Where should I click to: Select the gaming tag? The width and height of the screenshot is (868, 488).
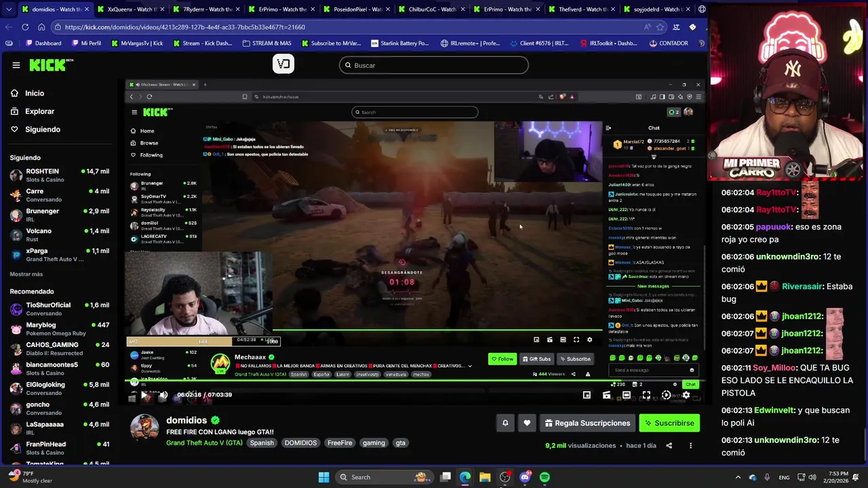(374, 443)
